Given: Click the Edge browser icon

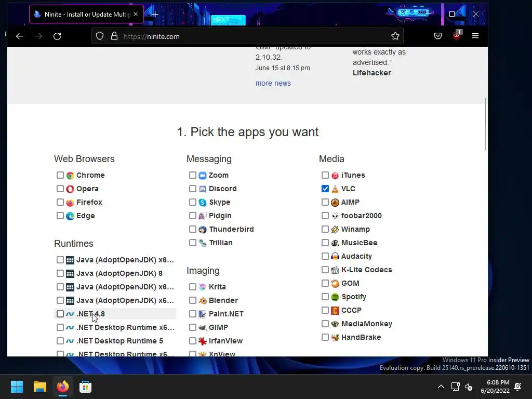Looking at the screenshot, I should click(x=70, y=216).
